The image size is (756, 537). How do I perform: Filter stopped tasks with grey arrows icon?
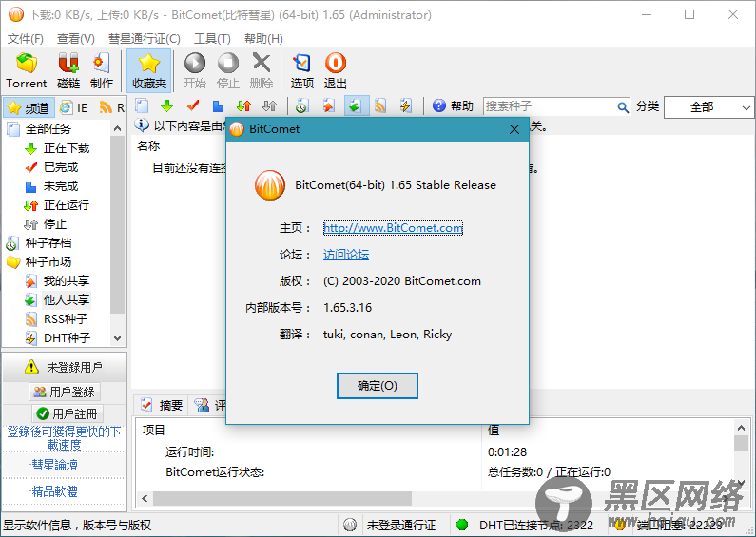(269, 105)
